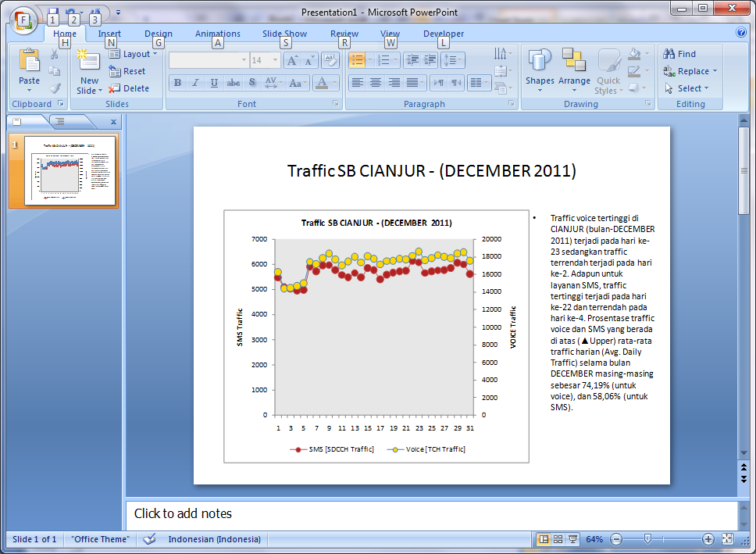Open PowerPoint Help question mark
The height and width of the screenshot is (554, 756).
click(741, 32)
